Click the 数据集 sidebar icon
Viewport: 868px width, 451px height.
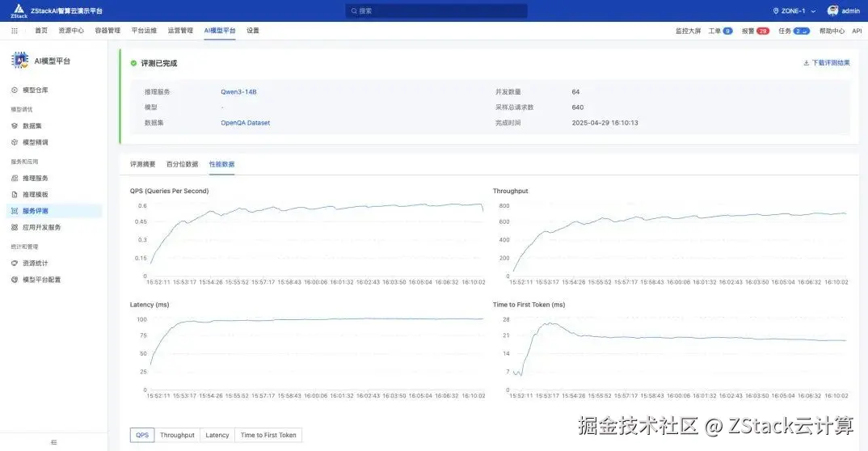15,126
